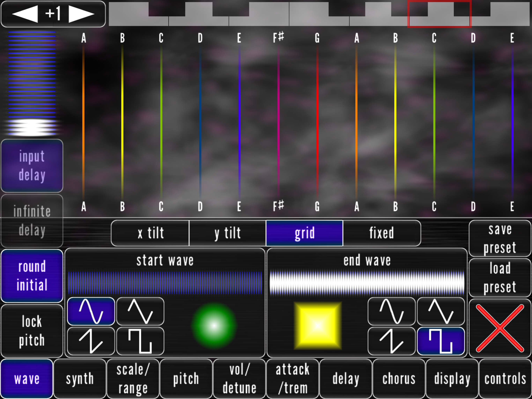Close panel with the red X
532x399 pixels.
(500, 328)
